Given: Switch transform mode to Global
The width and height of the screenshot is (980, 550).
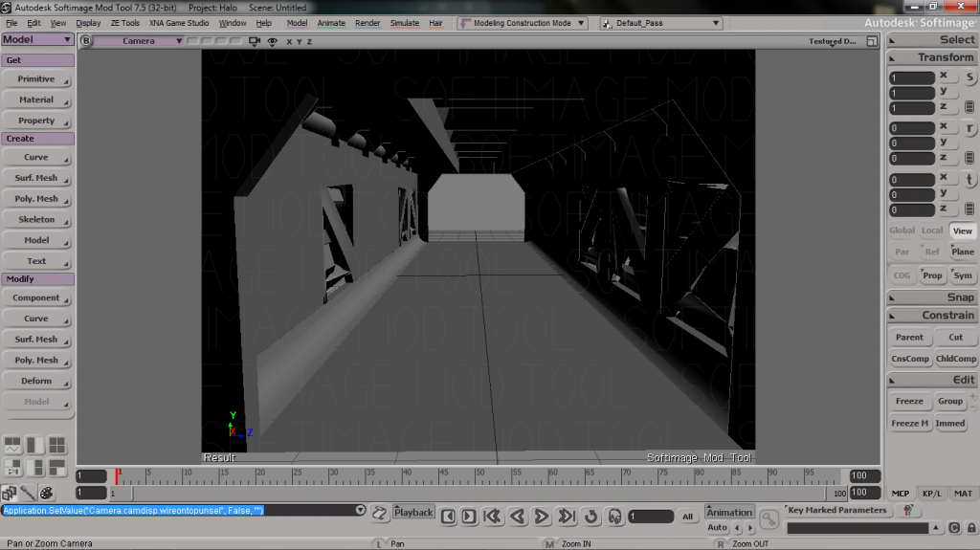Looking at the screenshot, I should (902, 231).
